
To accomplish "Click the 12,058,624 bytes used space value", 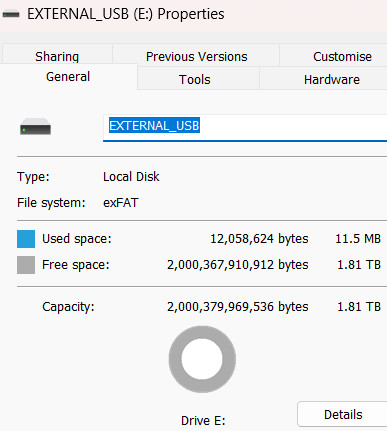I will [x=259, y=239].
